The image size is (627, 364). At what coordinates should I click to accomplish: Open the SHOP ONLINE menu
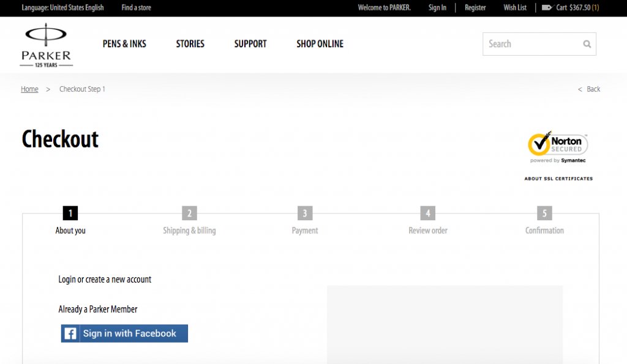pyautogui.click(x=320, y=43)
